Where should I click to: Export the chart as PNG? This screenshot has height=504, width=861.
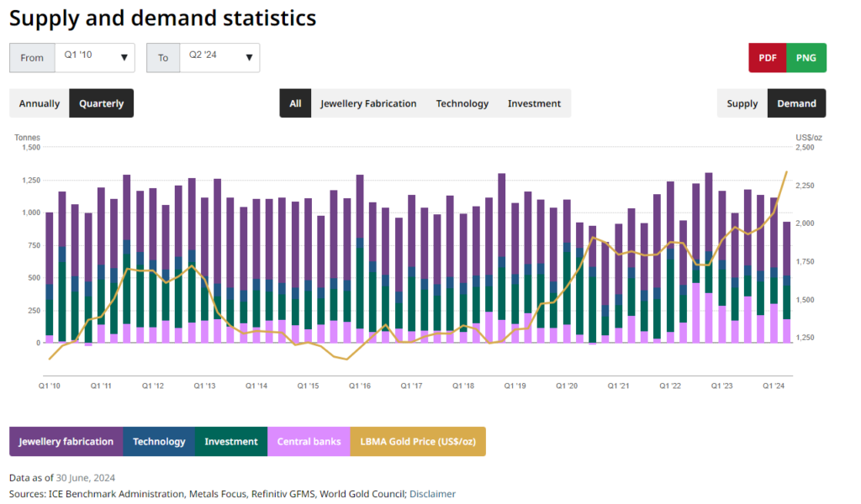point(806,58)
